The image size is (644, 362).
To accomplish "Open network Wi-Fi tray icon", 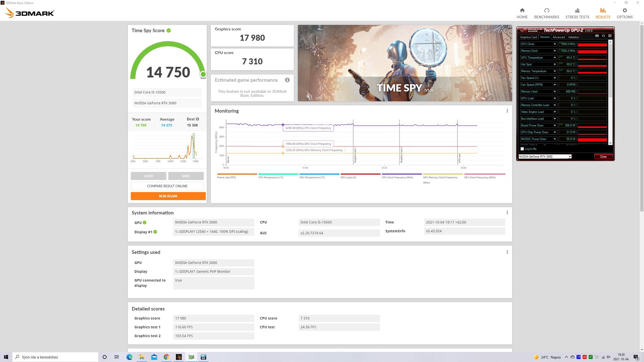I will pyautogui.click(x=603, y=357).
